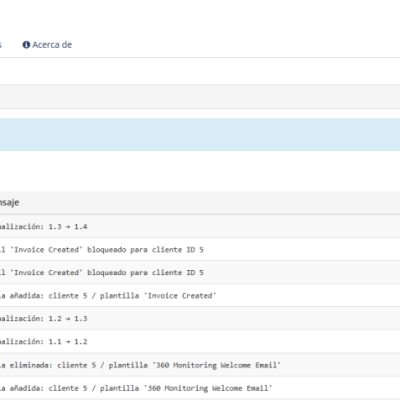Click 'Invoice Created' text in the añadida row
This screenshot has width=400, height=400.
click(180, 296)
